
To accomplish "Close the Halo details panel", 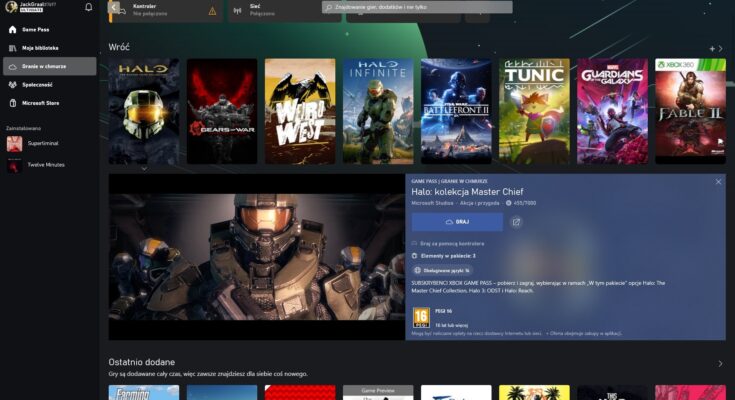I will [718, 181].
